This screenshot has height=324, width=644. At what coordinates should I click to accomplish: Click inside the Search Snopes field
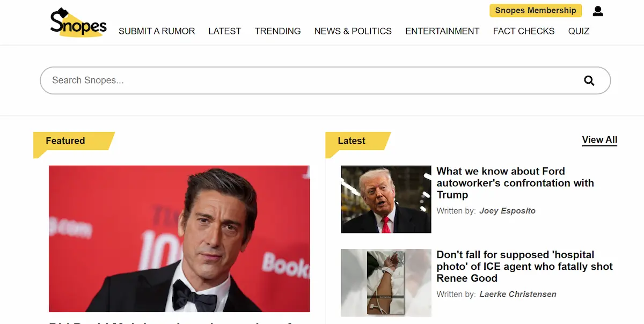pos(215,80)
